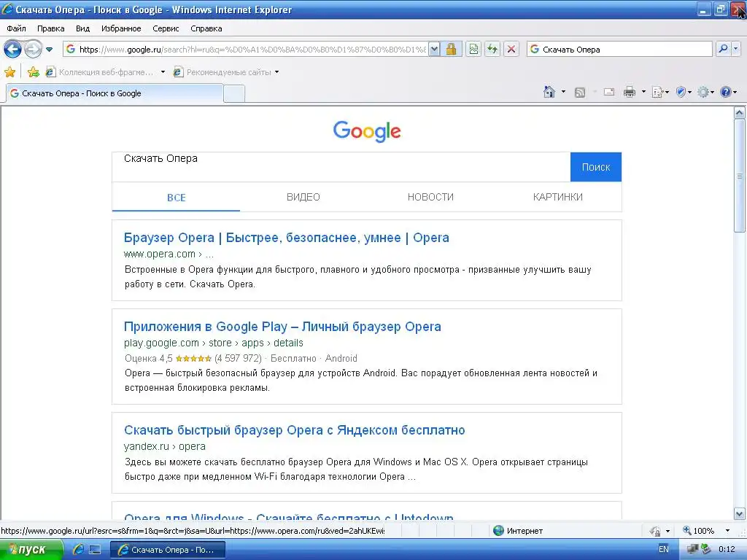The image size is (747, 560).
Task: Click the Protected Mode status bar icon
Action: coord(656,531)
